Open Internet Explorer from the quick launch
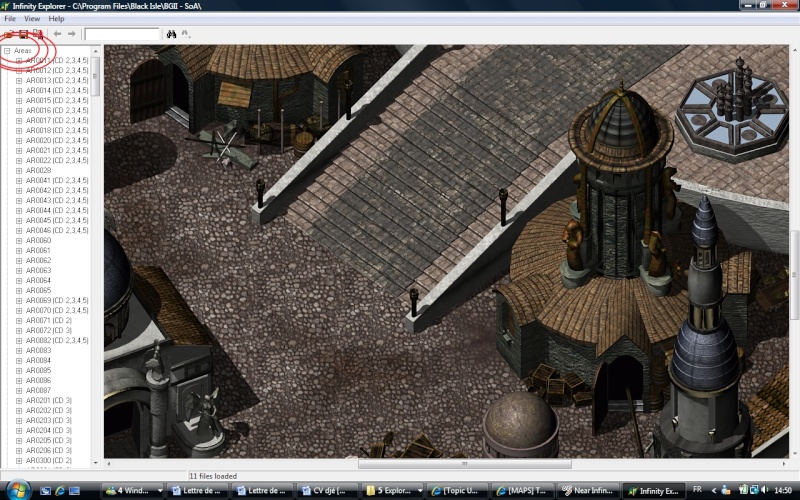 (60, 491)
